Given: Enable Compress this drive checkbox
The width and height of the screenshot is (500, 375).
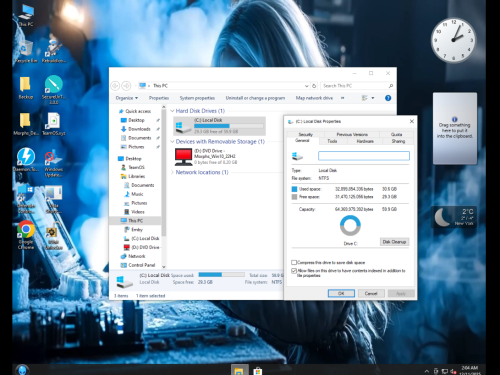Looking at the screenshot, I should point(294,262).
